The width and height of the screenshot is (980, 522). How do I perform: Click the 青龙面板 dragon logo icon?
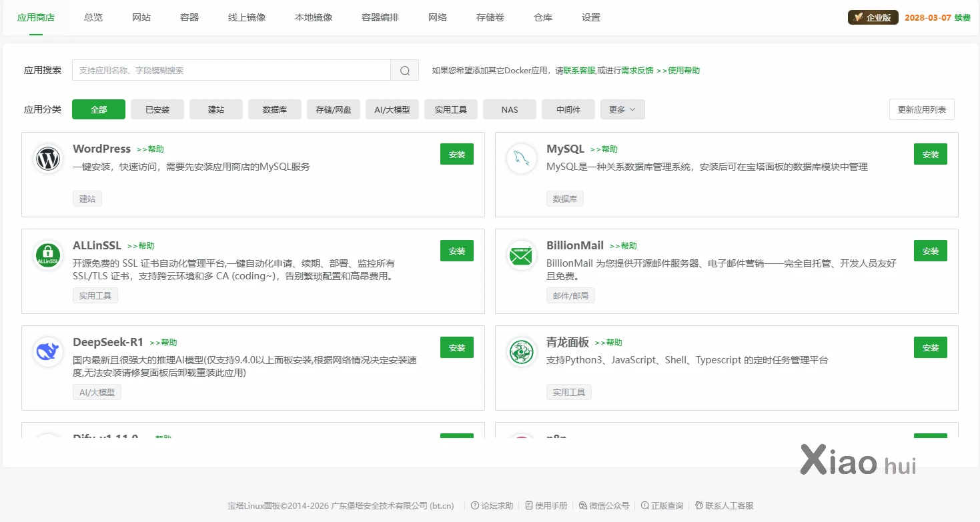tap(522, 353)
